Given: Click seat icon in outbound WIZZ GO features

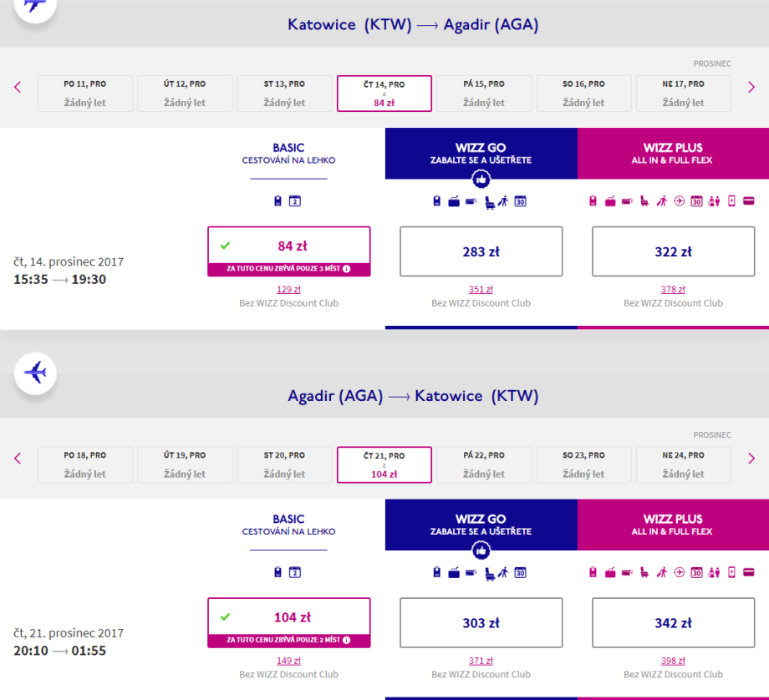Looking at the screenshot, I should pos(489,201).
